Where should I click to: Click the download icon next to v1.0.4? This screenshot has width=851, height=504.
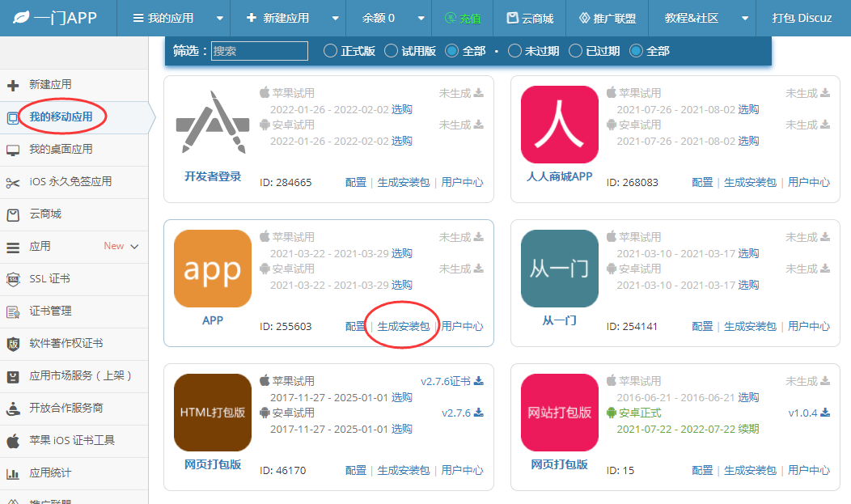pyautogui.click(x=825, y=413)
